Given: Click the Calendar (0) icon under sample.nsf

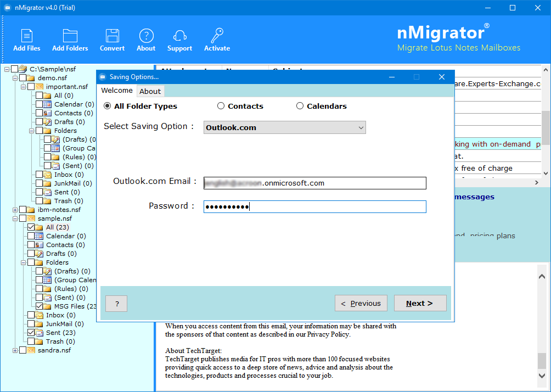Looking at the screenshot, I should [x=40, y=236].
